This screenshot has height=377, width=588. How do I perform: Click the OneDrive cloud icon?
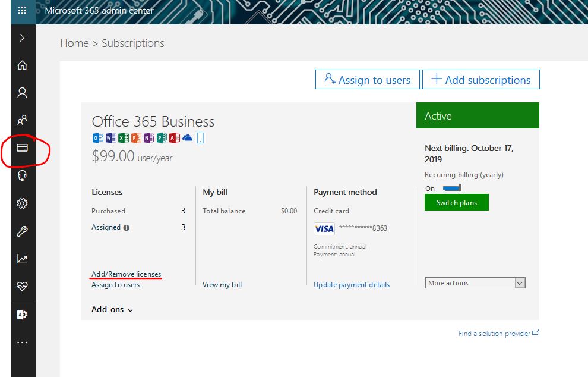point(188,138)
